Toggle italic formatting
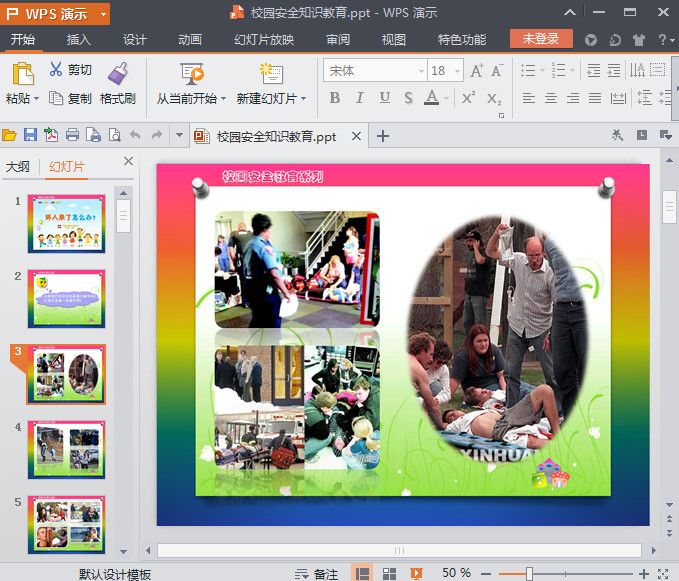 point(360,98)
